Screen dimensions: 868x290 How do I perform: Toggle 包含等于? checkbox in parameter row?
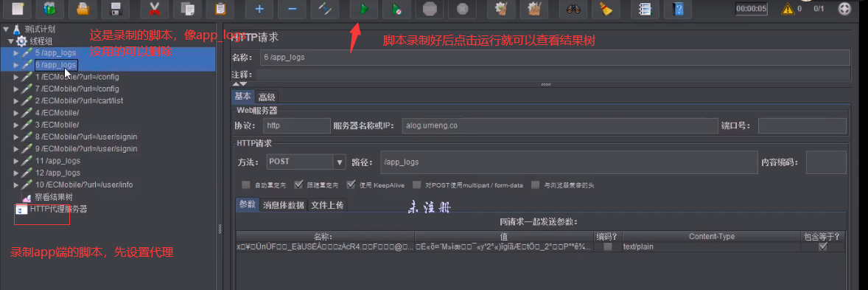coord(823,246)
